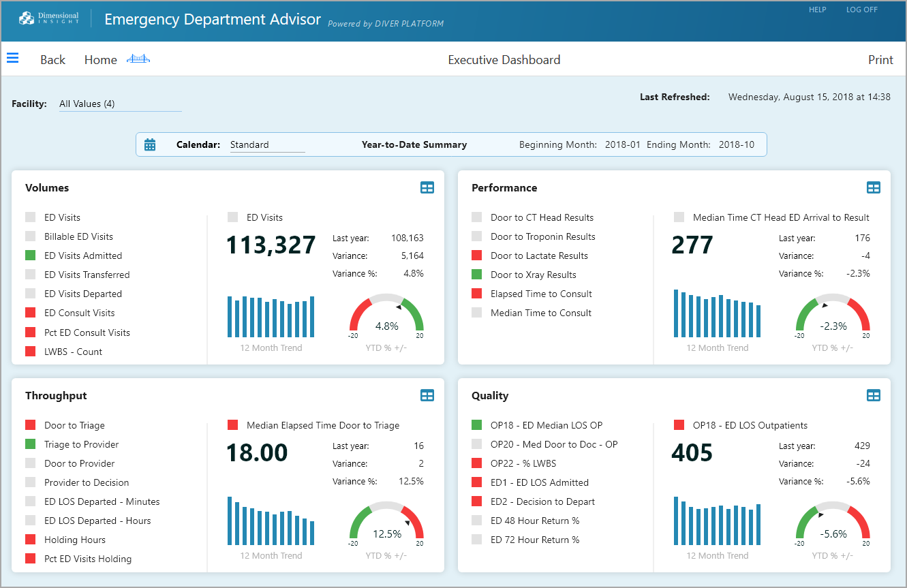Click the Median Elapsed Time Door to Triage heading

pos(323,425)
